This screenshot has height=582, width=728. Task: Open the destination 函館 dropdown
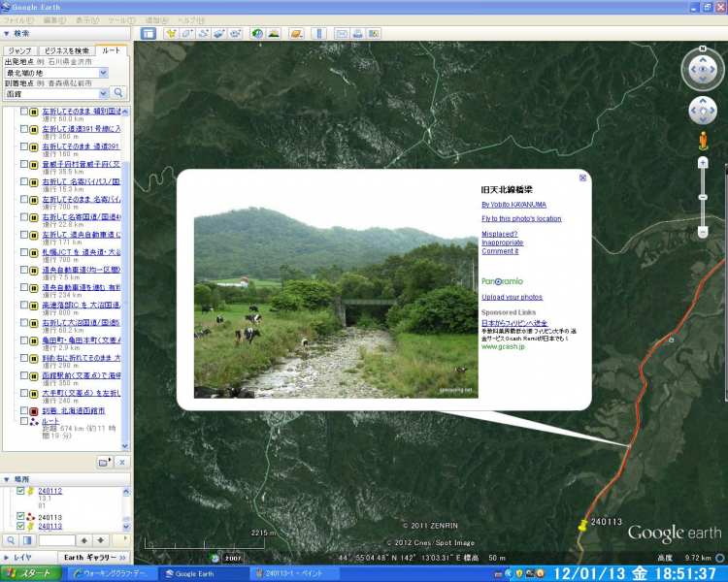(103, 95)
